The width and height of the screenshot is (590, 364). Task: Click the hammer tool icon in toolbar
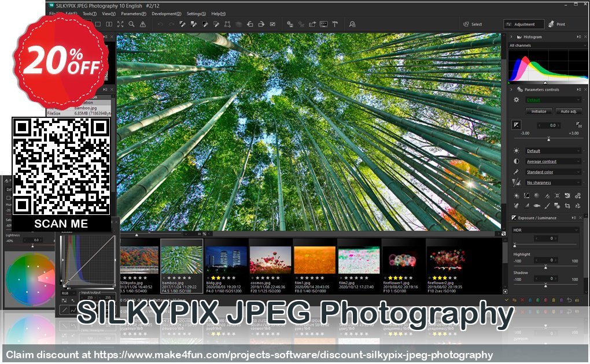(335, 24)
